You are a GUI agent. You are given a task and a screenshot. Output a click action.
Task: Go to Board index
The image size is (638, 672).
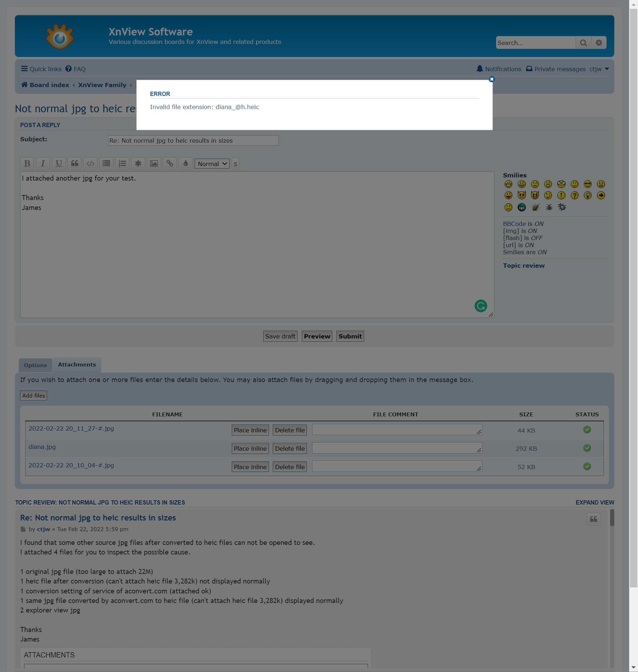[x=45, y=85]
